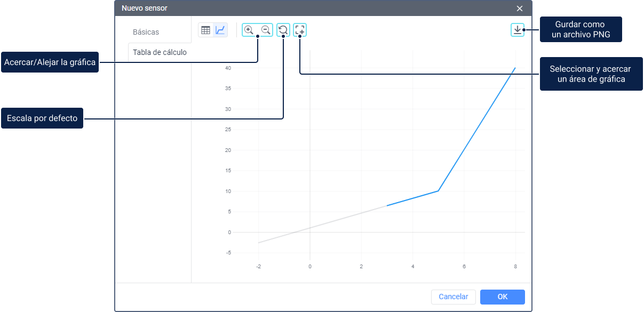This screenshot has width=644, height=312.
Task: Select the line chart view icon
Action: 220,30
